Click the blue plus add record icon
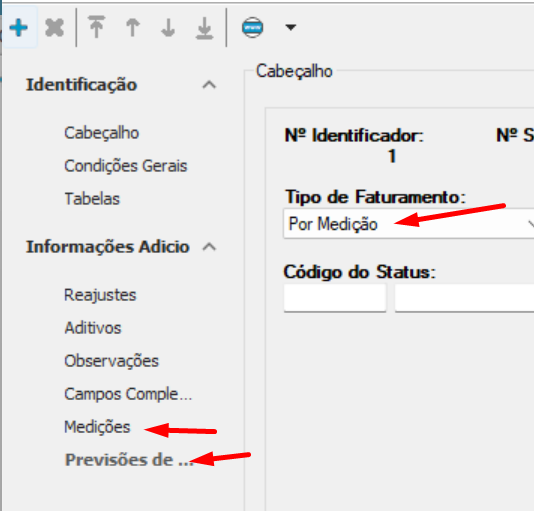 [19, 28]
